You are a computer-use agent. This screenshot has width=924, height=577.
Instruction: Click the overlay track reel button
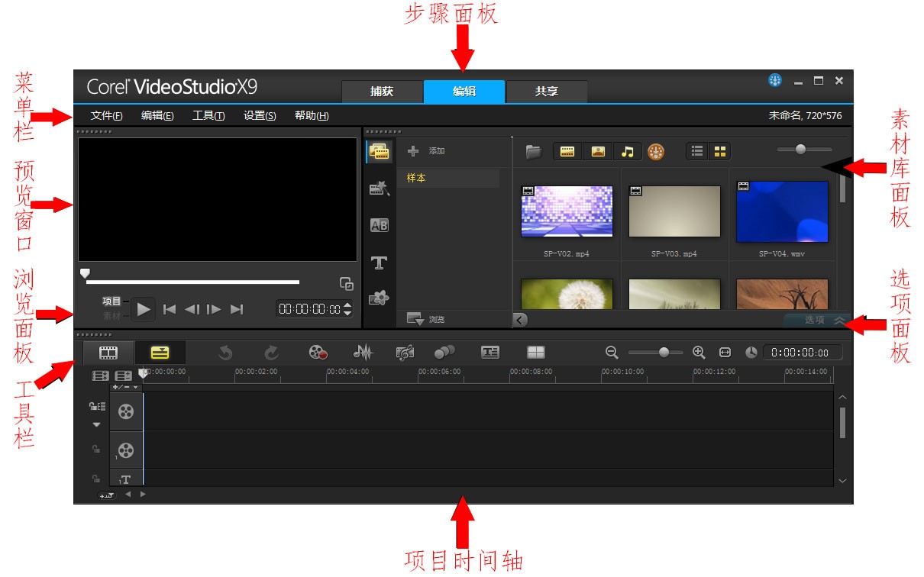click(x=126, y=450)
